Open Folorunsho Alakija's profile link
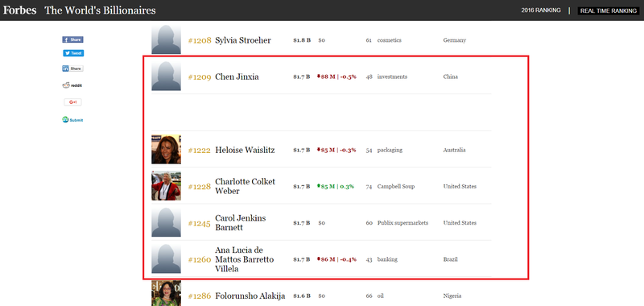The height and width of the screenshot is (306, 644). 250,296
